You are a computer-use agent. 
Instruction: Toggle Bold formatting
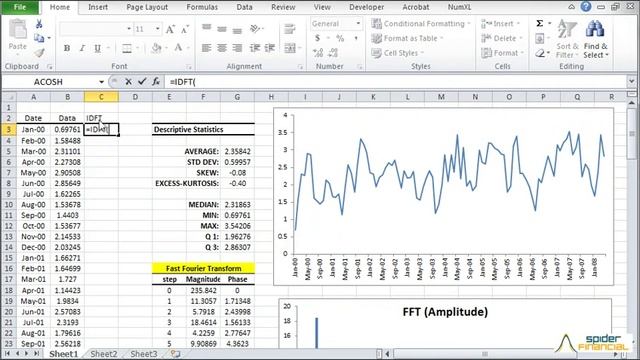click(x=67, y=48)
